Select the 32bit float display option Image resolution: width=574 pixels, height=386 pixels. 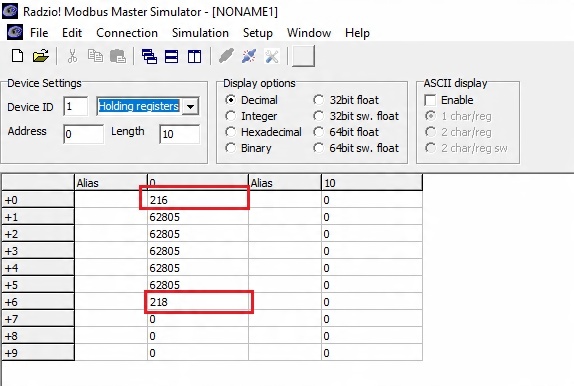tap(346, 100)
